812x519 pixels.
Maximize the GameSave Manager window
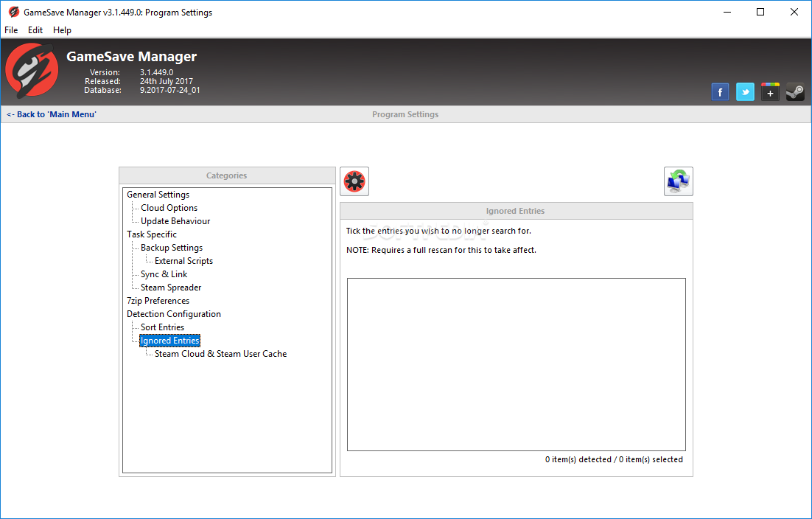(x=760, y=12)
